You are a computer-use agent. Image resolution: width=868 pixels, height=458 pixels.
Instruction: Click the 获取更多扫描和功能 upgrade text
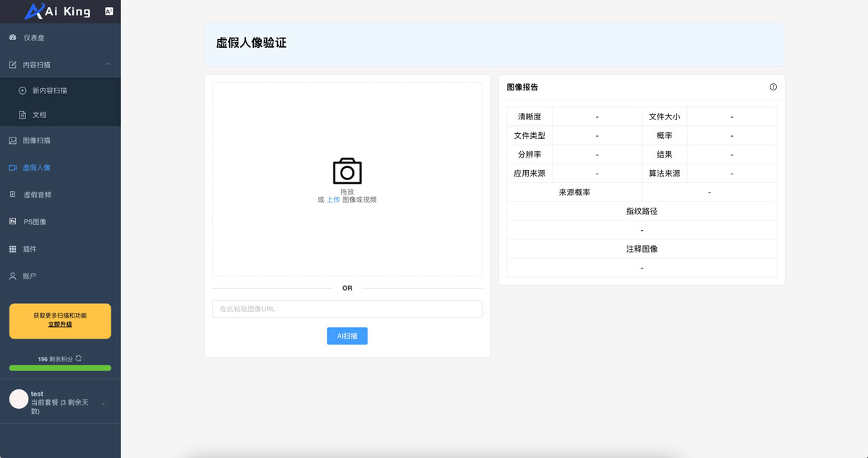60,315
